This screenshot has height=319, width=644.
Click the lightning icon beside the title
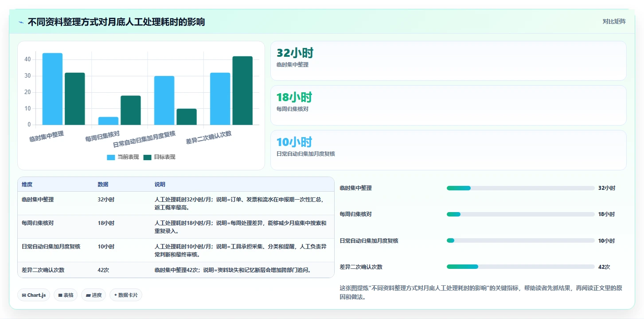coord(21,22)
